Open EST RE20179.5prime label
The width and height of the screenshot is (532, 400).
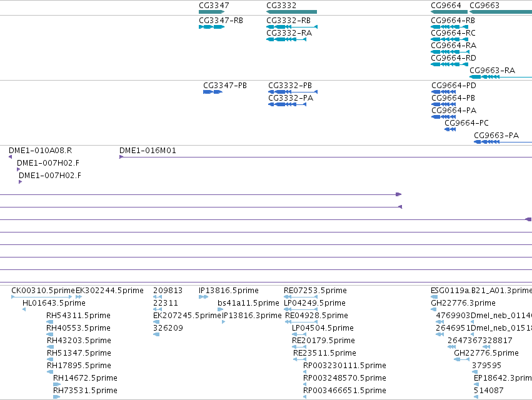coord(323,341)
